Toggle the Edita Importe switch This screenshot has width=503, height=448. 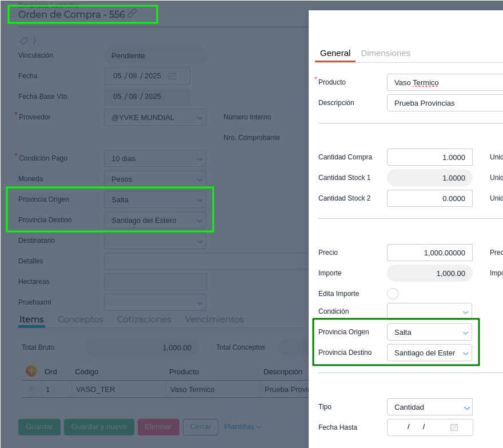coord(393,294)
